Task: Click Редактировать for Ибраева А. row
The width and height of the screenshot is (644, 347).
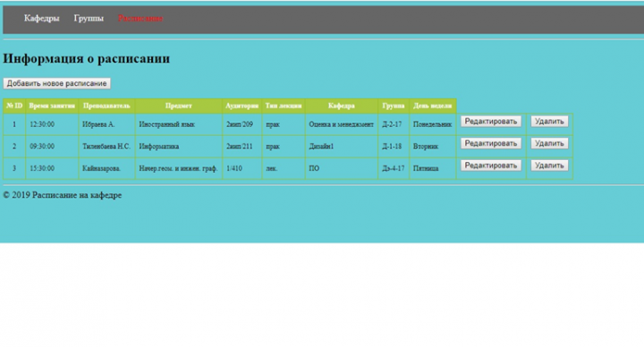Action: 491,122
